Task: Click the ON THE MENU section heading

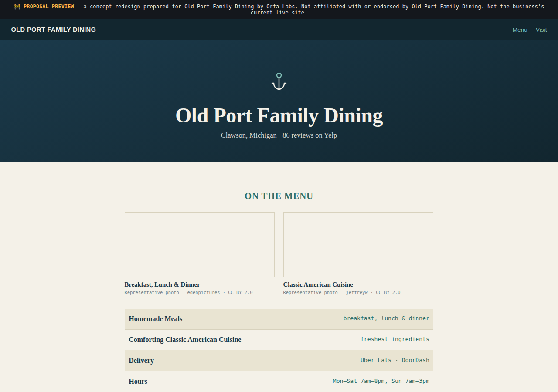Action: click(x=279, y=196)
